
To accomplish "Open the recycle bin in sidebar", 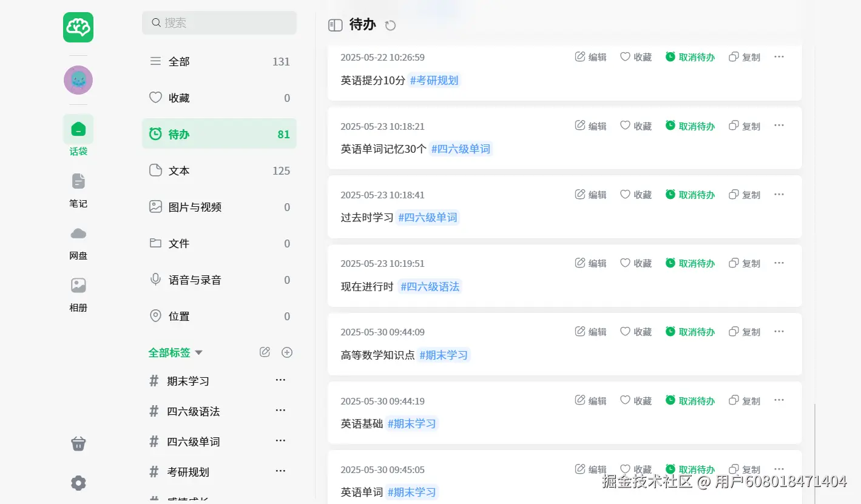I will (78, 443).
